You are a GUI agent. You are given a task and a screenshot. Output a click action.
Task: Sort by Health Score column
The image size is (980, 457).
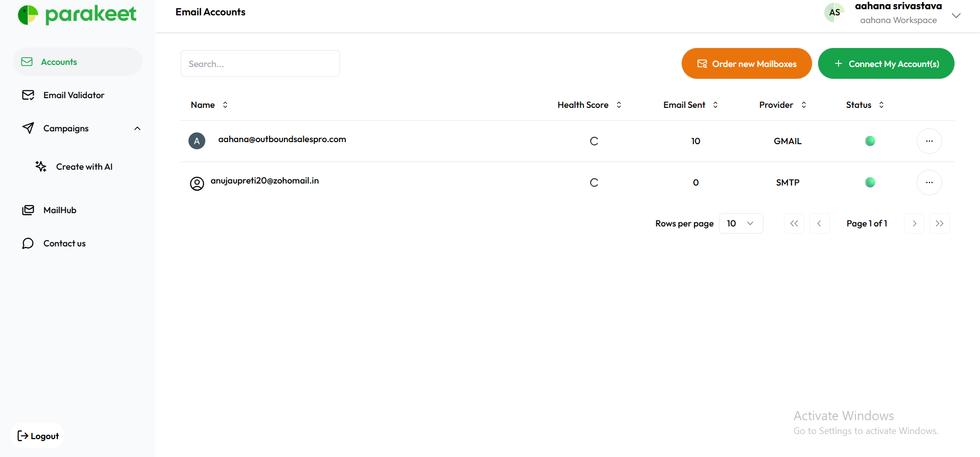click(x=619, y=105)
